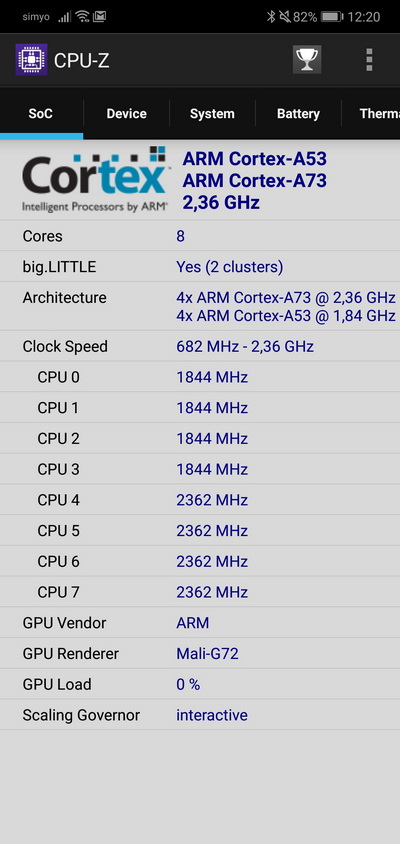Tap the Bluetooth status icon
Screen dimensions: 400x844
click(x=271, y=17)
